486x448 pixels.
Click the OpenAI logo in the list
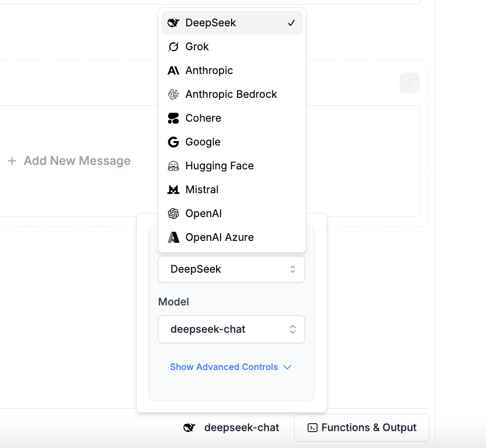173,213
